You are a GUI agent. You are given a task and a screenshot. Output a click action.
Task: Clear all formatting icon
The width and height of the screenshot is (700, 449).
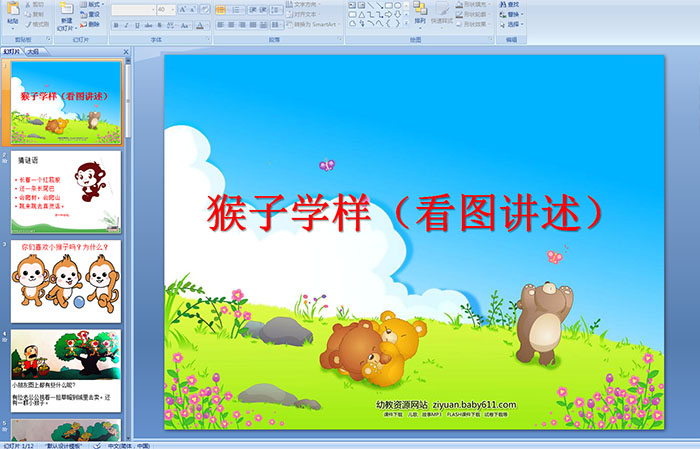(205, 9)
